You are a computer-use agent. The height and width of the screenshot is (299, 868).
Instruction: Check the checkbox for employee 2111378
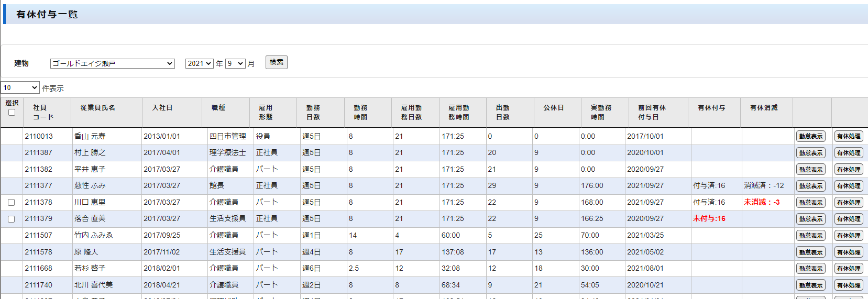coord(11,203)
